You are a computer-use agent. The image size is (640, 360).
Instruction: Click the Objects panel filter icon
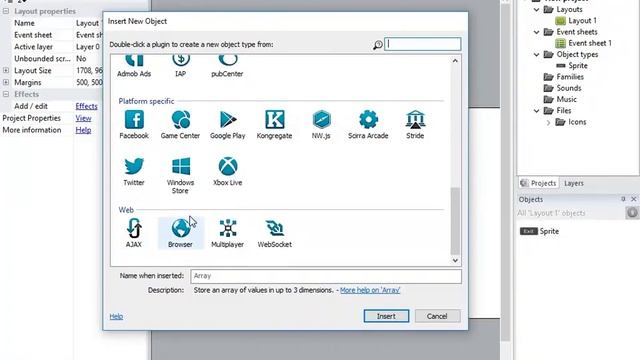(x=632, y=213)
